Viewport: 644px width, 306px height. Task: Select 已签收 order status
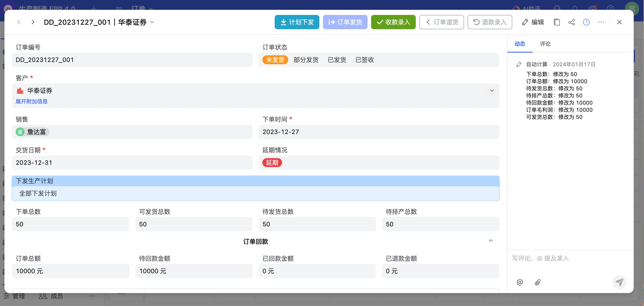tap(364, 60)
